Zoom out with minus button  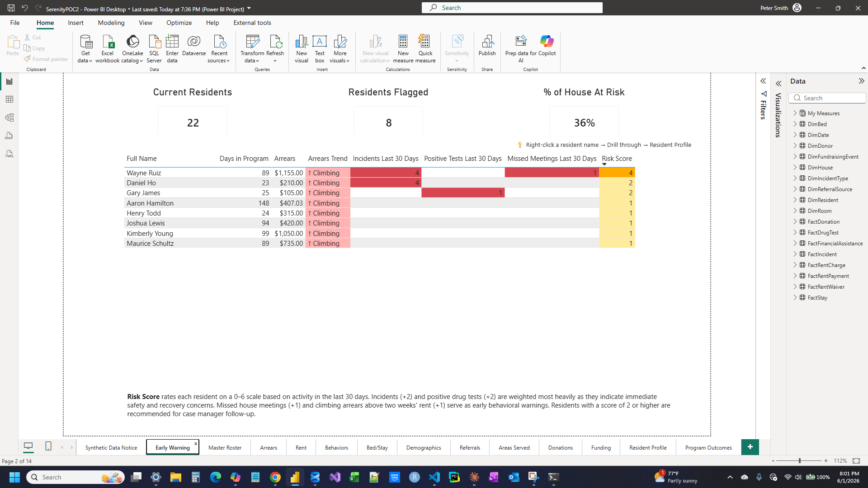point(773,461)
